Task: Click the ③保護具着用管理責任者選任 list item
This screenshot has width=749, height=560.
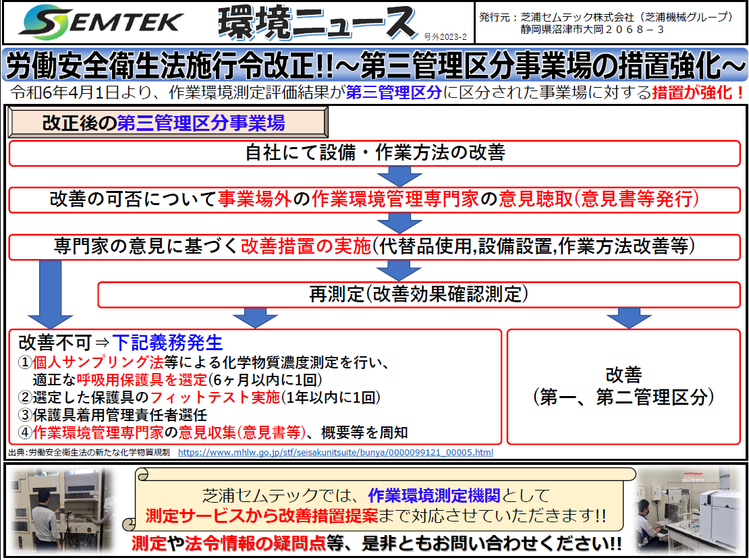Action: (112, 415)
